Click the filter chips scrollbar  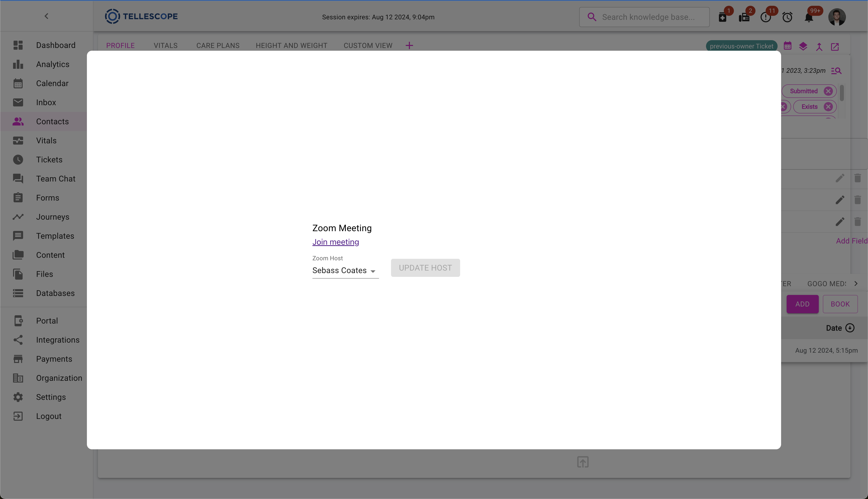coord(842,93)
